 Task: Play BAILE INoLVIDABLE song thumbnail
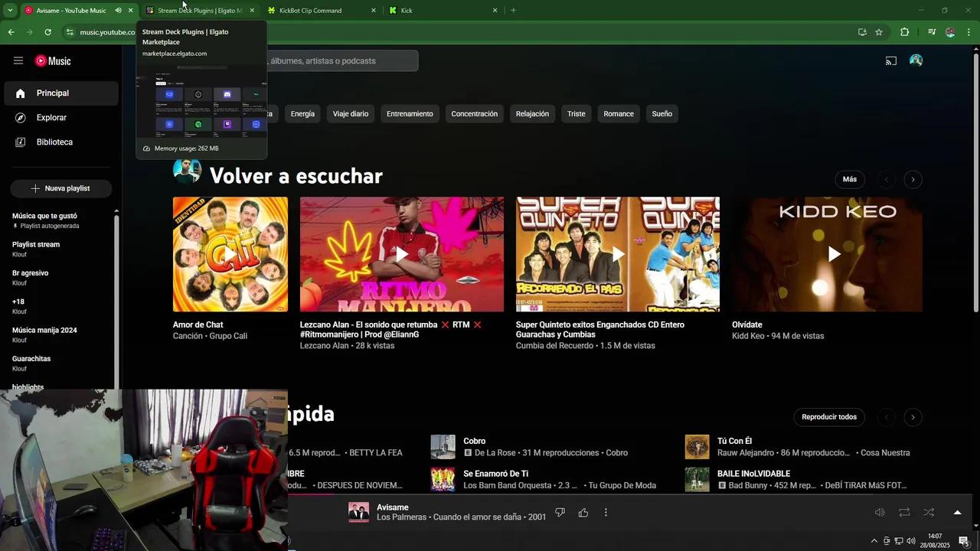coord(697,480)
